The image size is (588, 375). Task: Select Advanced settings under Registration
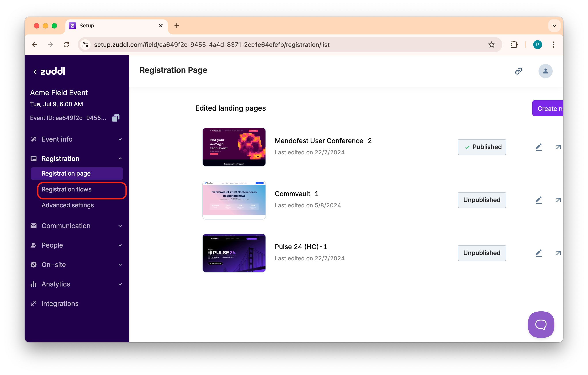point(68,205)
